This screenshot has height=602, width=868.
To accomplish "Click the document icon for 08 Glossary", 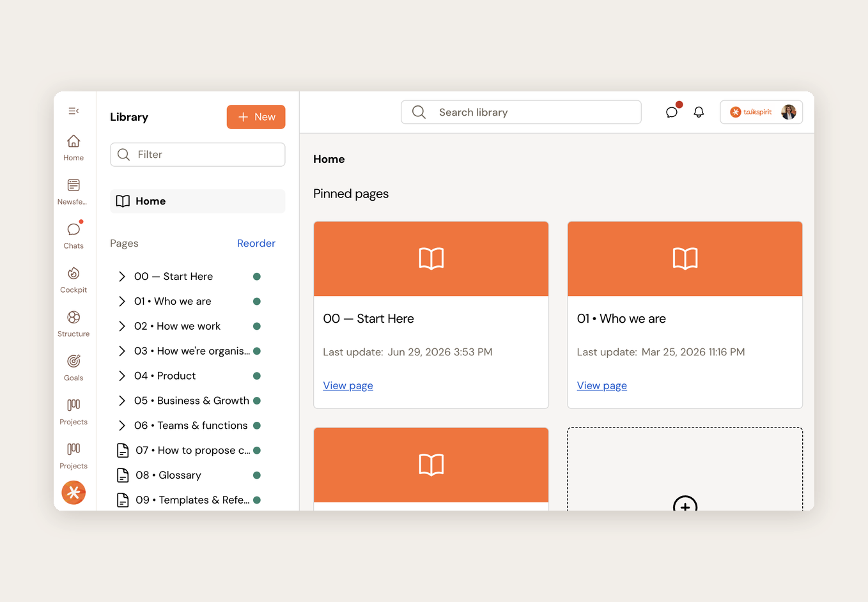I will (x=123, y=475).
